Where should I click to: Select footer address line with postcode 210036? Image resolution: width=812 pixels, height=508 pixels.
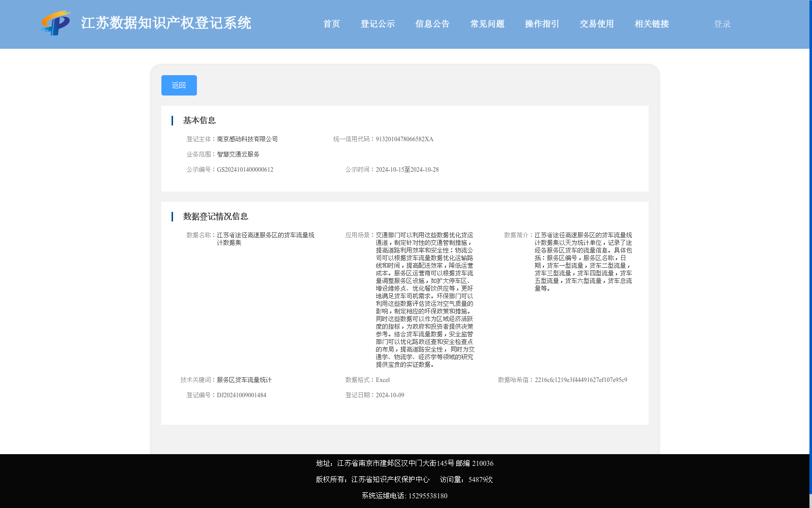point(404,463)
